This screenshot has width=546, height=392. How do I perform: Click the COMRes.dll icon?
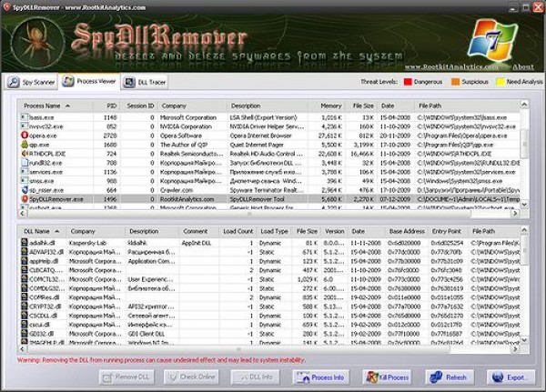coord(24,297)
